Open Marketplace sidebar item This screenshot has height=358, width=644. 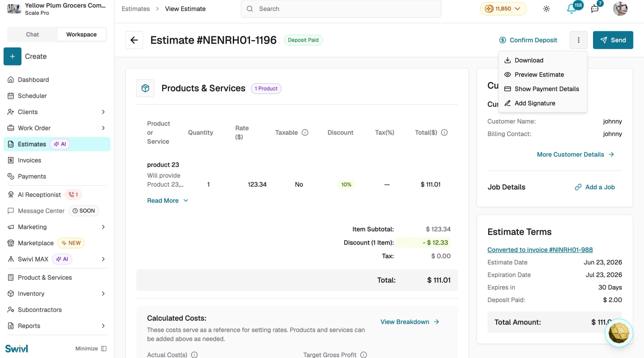pos(57,243)
